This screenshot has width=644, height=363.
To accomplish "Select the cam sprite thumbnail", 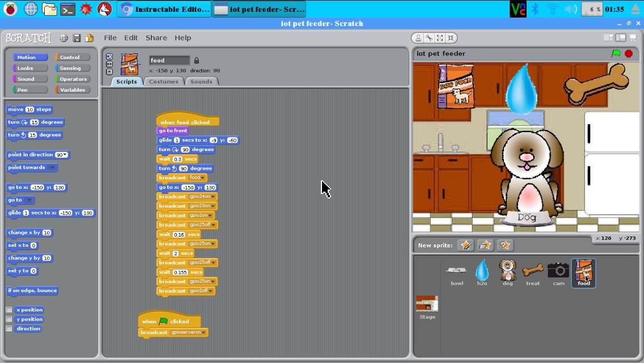I will click(x=558, y=273).
